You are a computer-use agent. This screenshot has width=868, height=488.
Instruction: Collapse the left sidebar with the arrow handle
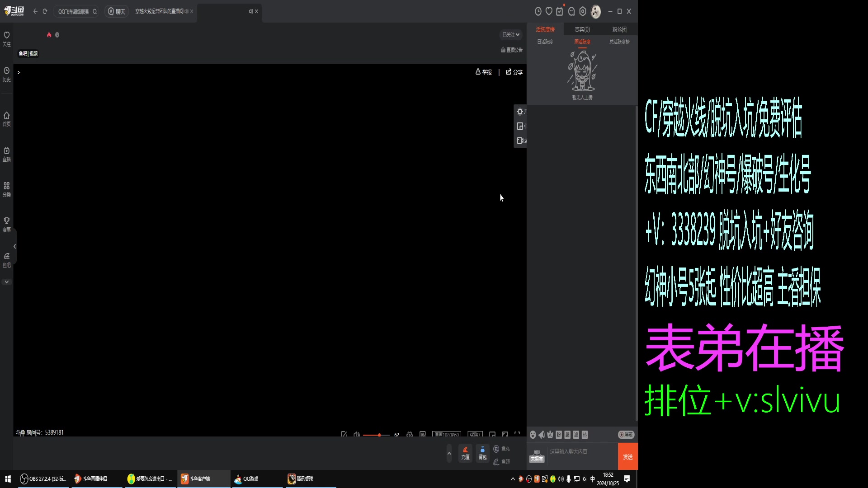click(15, 246)
